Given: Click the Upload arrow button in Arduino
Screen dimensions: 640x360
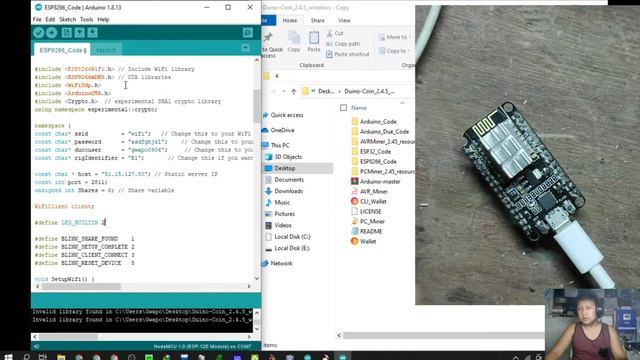Looking at the screenshot, I should point(52,33).
